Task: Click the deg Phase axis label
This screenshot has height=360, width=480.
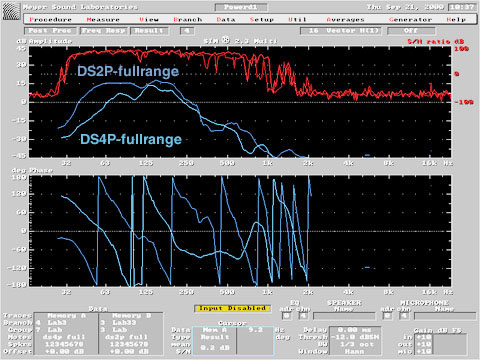Action: (x=32, y=170)
